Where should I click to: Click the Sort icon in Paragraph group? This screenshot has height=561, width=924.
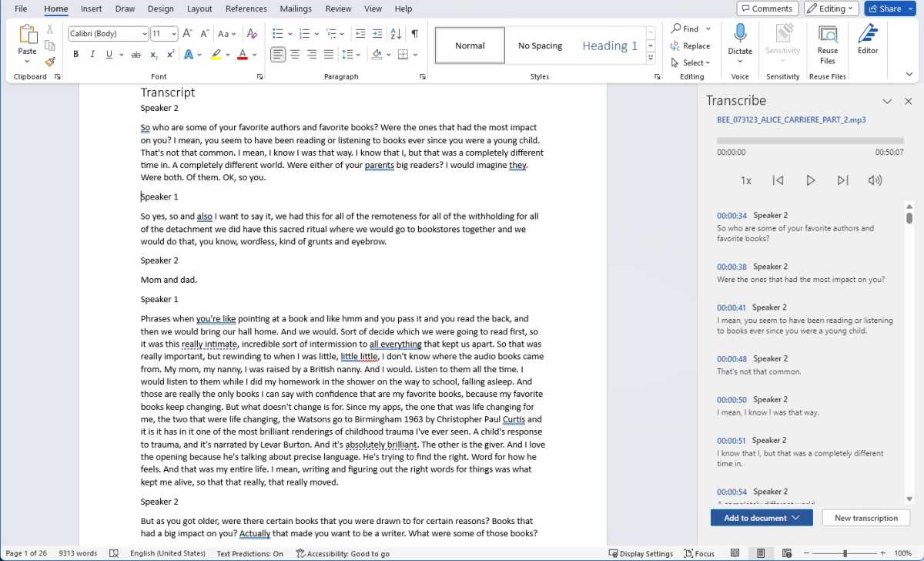coord(395,34)
